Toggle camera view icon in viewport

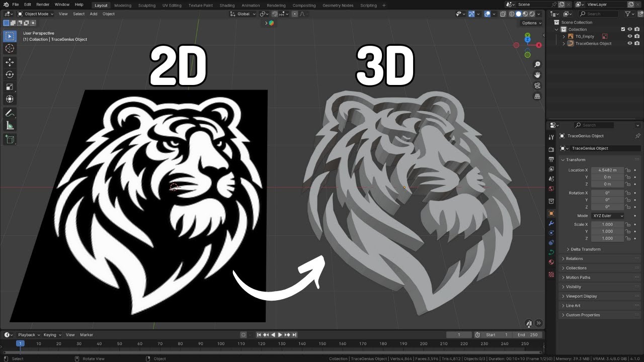(x=537, y=85)
